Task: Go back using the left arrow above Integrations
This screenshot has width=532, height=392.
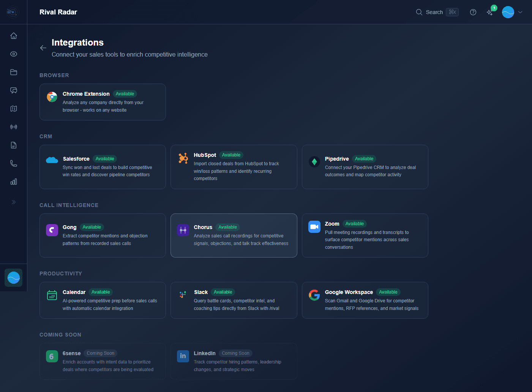Action: pos(43,47)
